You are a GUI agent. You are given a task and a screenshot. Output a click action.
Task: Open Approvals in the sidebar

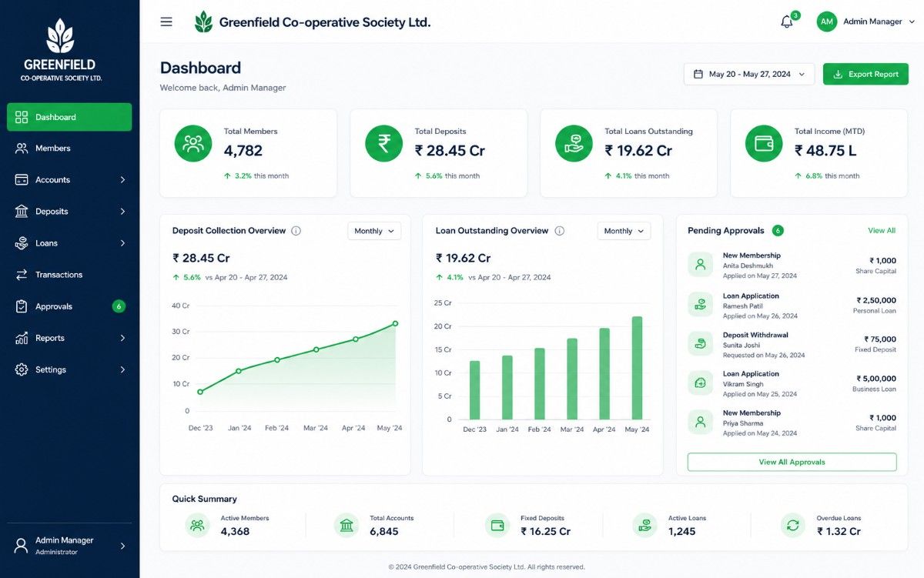69,306
